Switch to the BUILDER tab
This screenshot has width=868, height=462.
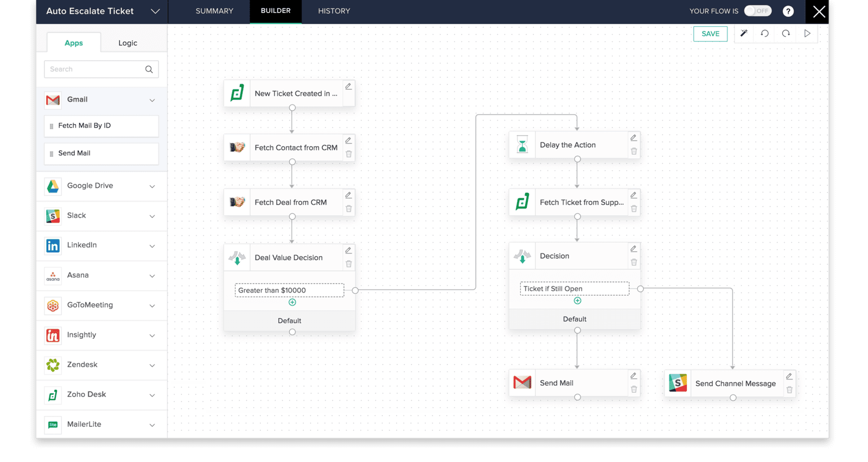pos(276,11)
